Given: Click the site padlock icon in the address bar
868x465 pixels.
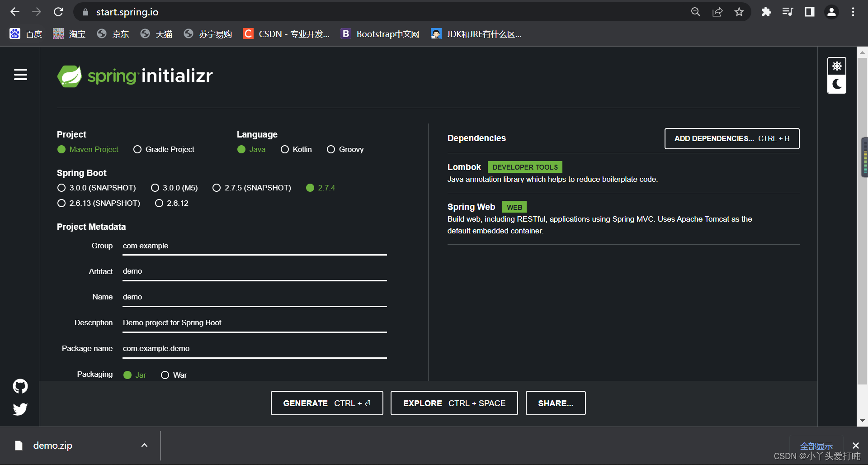Looking at the screenshot, I should coord(85,12).
